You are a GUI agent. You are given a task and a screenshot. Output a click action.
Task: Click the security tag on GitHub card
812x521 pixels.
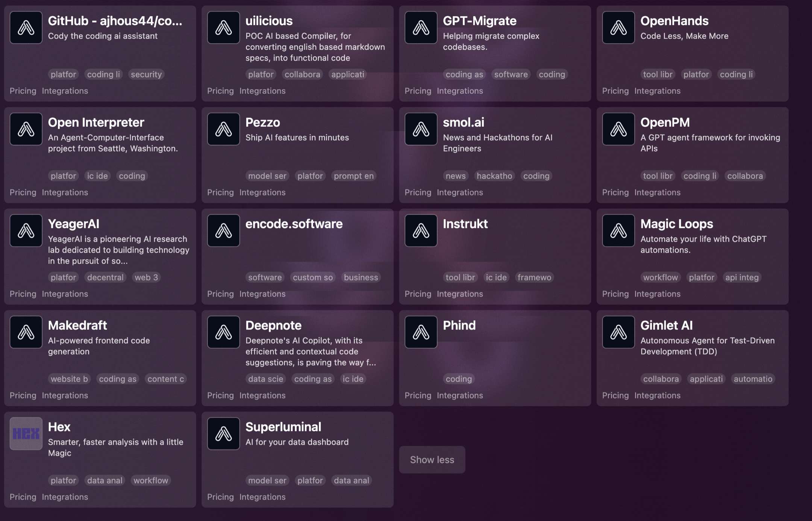pyautogui.click(x=146, y=74)
